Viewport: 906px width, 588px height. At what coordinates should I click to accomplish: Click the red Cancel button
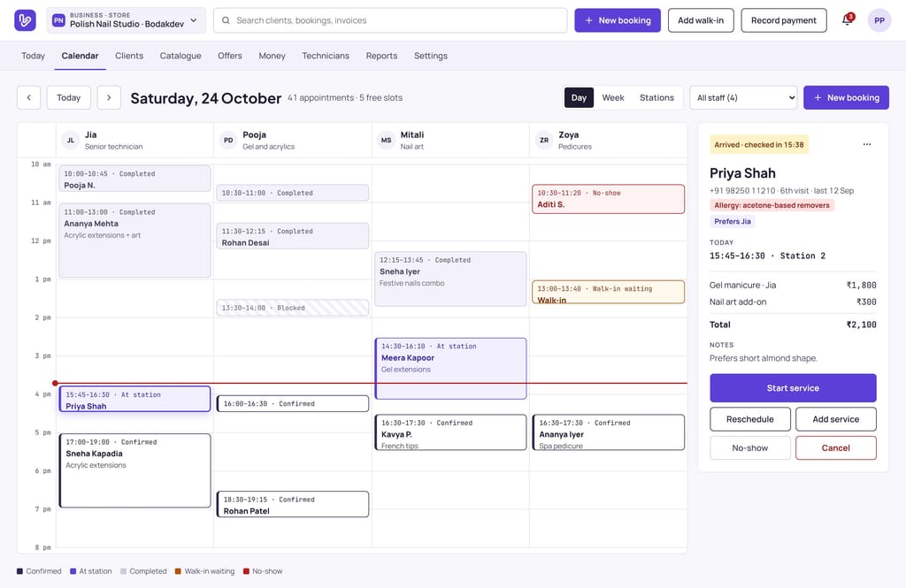coord(835,447)
